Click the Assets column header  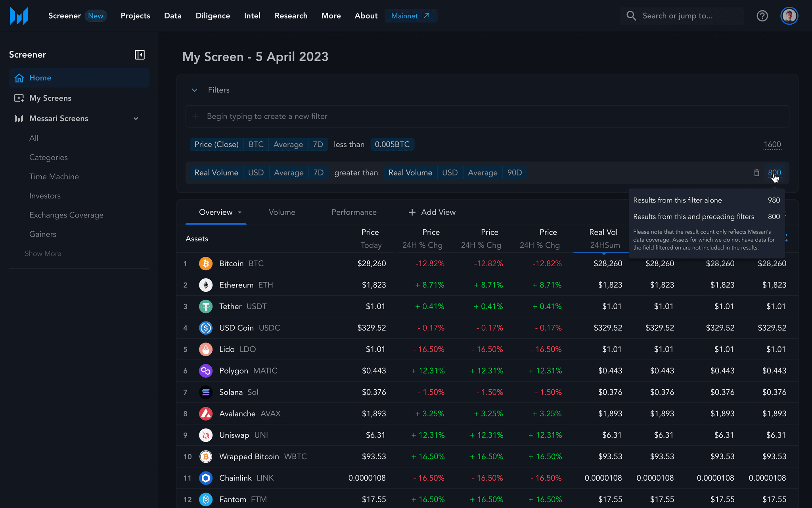197,239
